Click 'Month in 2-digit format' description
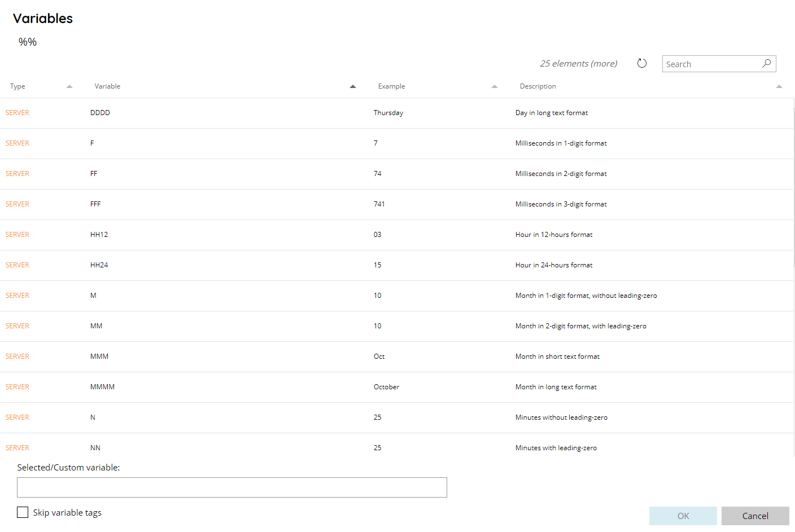795x532 pixels. 581,326
